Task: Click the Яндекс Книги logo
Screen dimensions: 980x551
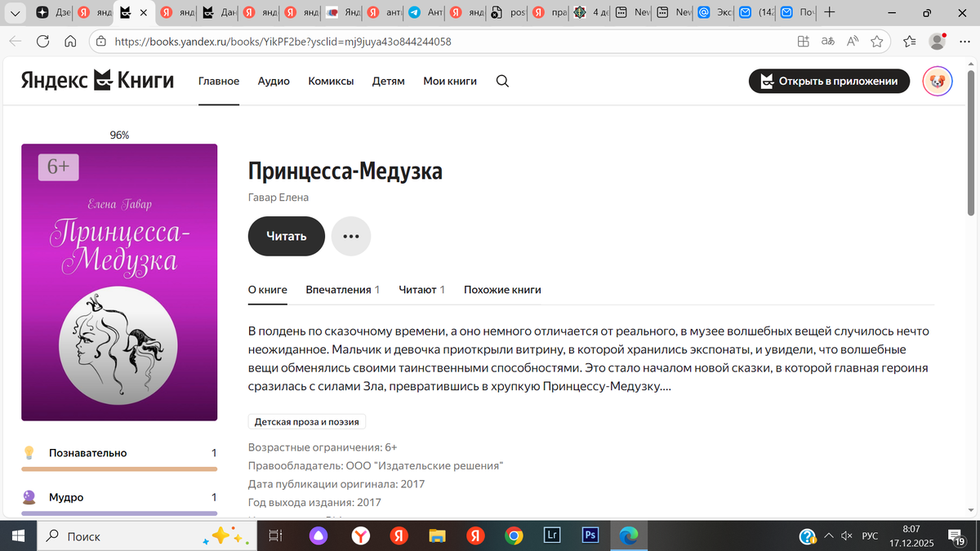Action: (97, 80)
